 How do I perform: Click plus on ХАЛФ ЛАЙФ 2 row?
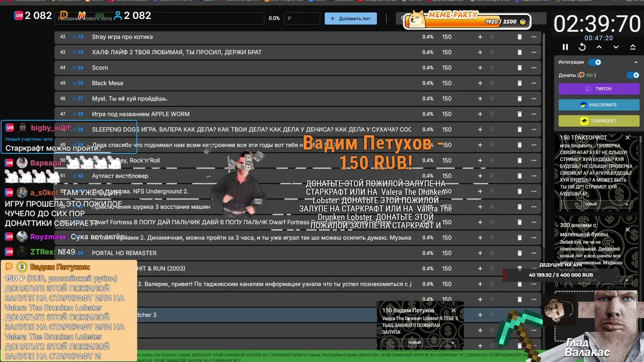point(480,52)
